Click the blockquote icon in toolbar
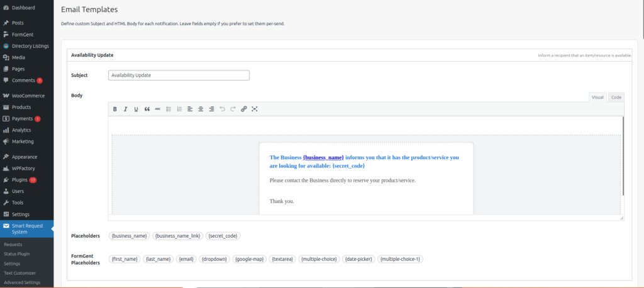 tap(147, 109)
